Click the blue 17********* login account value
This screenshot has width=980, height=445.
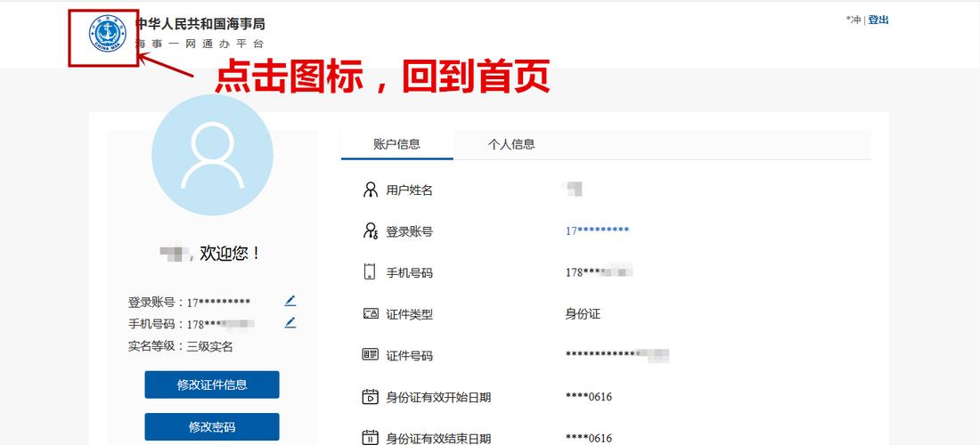(598, 231)
